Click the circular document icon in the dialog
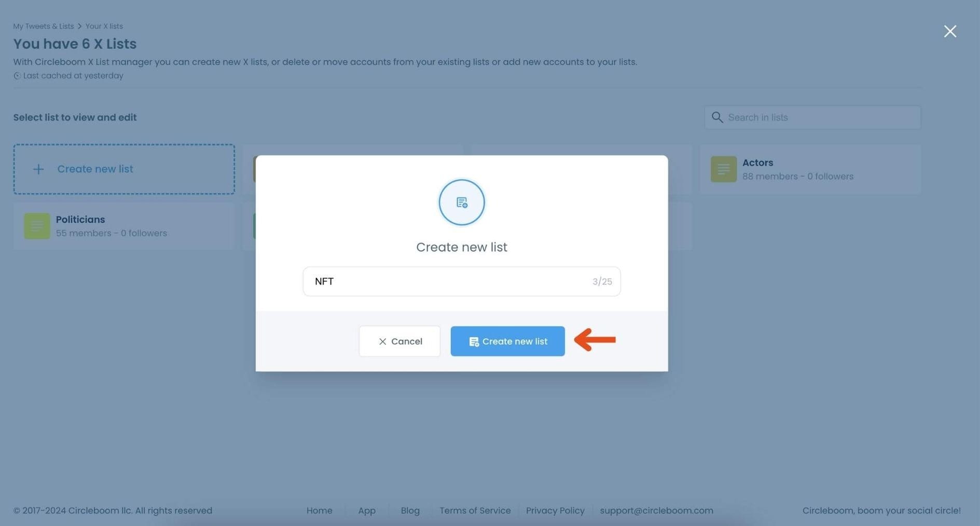 461,202
